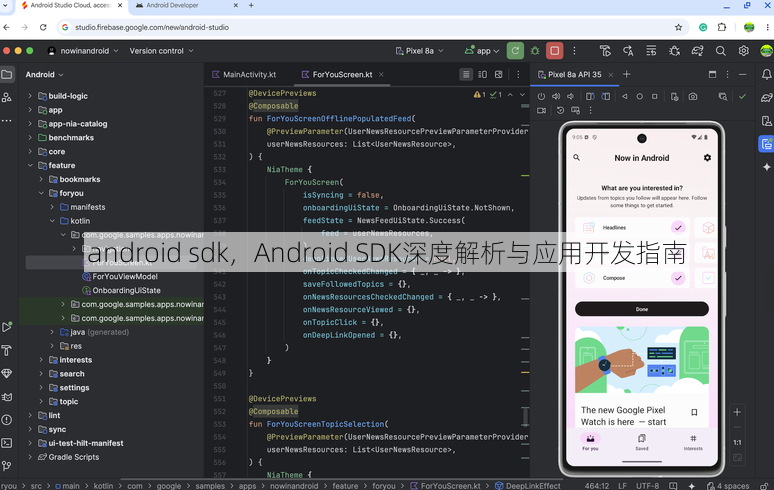Open the Google Pixel Watch article image
Image resolution: width=774 pixels, height=490 pixels.
click(x=642, y=360)
